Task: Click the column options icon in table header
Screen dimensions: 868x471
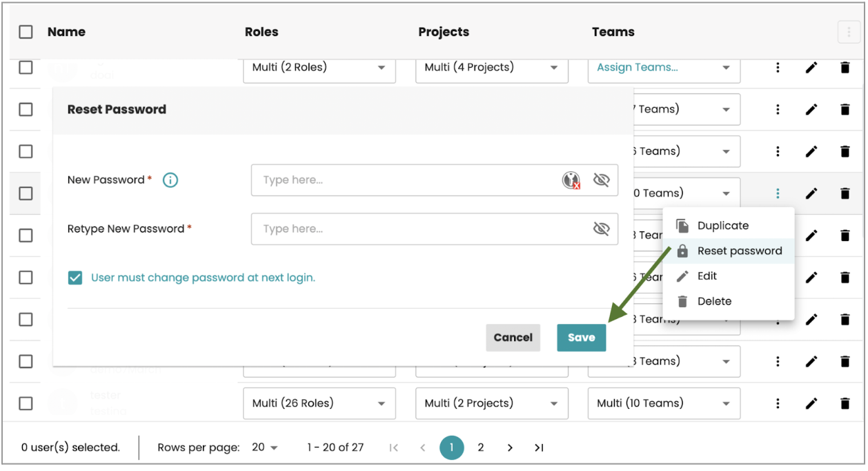Action: (849, 32)
